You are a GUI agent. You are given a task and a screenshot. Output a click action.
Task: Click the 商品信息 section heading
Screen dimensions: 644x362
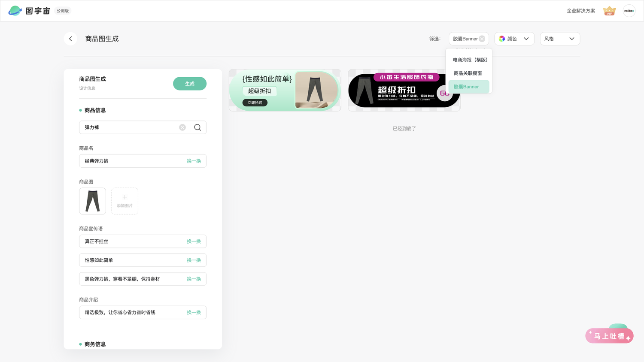95,110
